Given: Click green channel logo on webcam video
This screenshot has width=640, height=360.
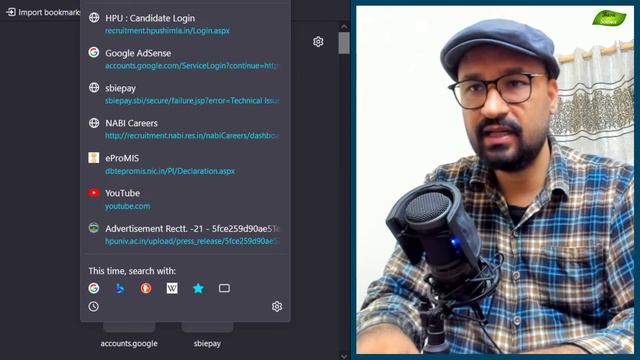Looking at the screenshot, I should pos(609,18).
